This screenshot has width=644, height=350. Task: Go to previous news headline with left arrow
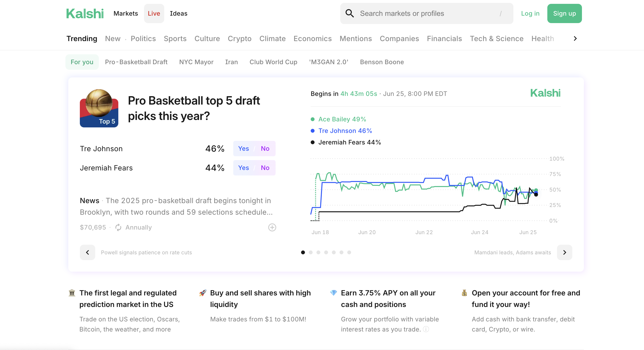[88, 252]
